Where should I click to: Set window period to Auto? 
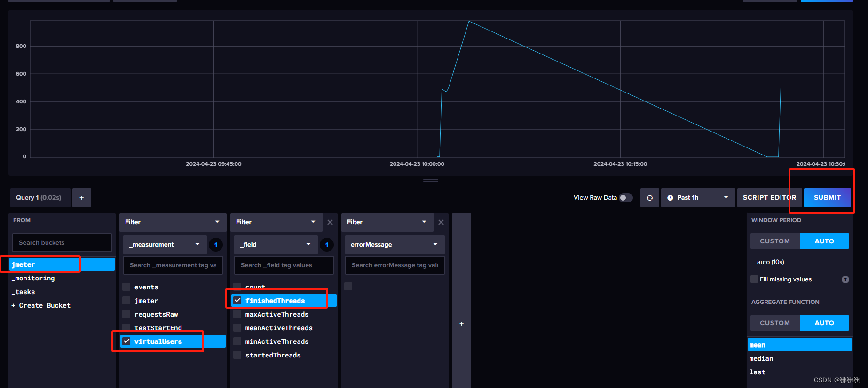click(824, 241)
